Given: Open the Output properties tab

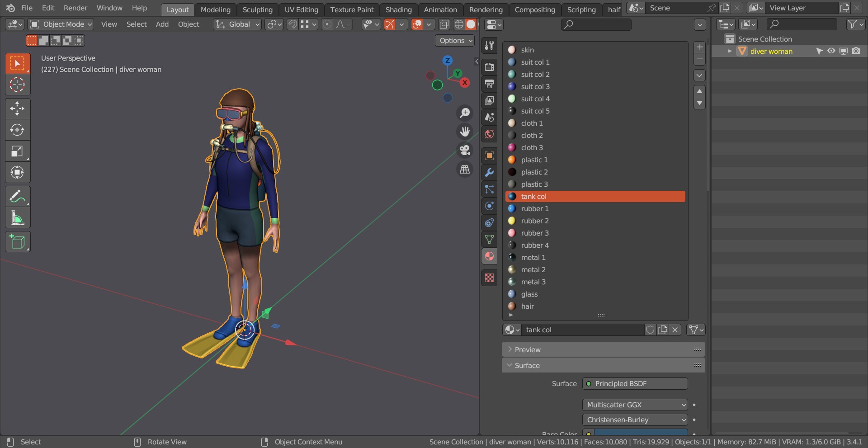Looking at the screenshot, I should point(489,84).
